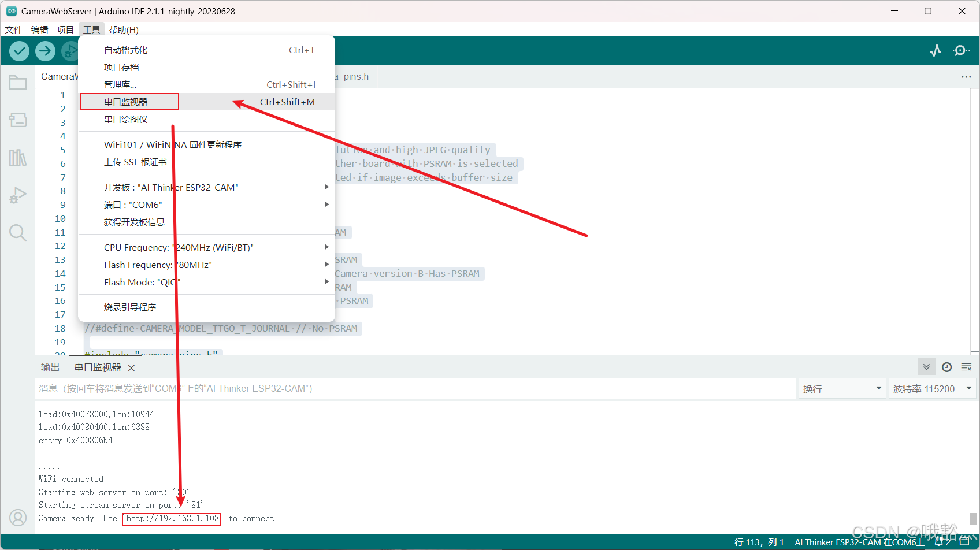Open the Serial Plotter icon in toolbar
Screen dimensions: 980x550
click(936, 51)
